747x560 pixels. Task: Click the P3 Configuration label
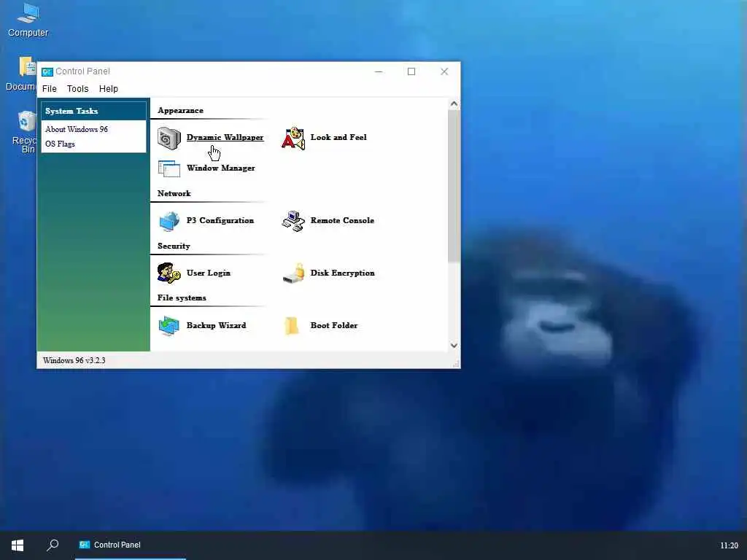point(220,220)
